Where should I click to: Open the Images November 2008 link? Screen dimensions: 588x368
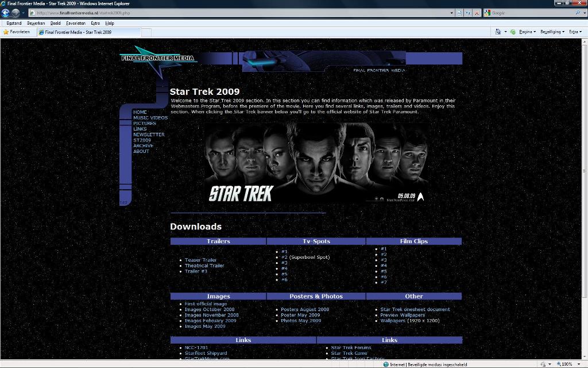tap(211, 316)
